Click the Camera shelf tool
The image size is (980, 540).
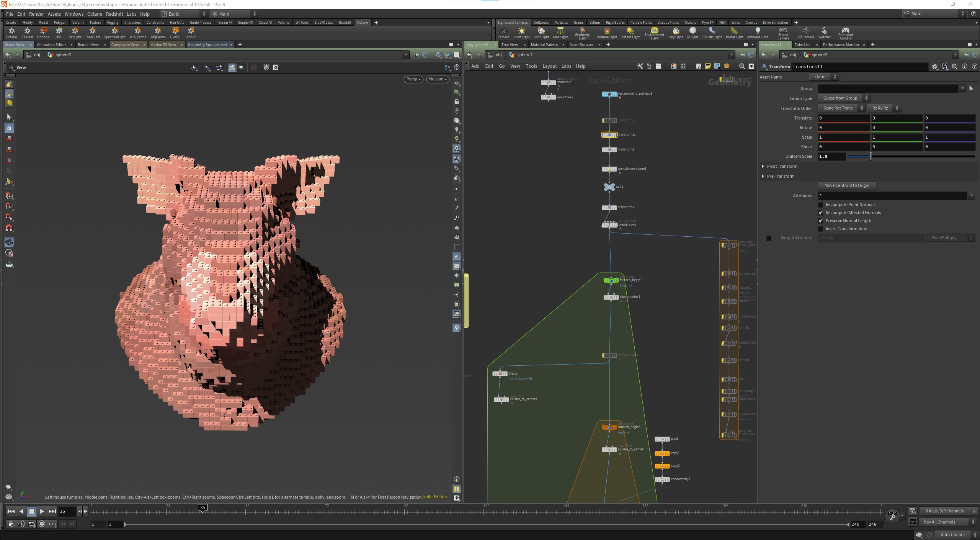click(503, 33)
